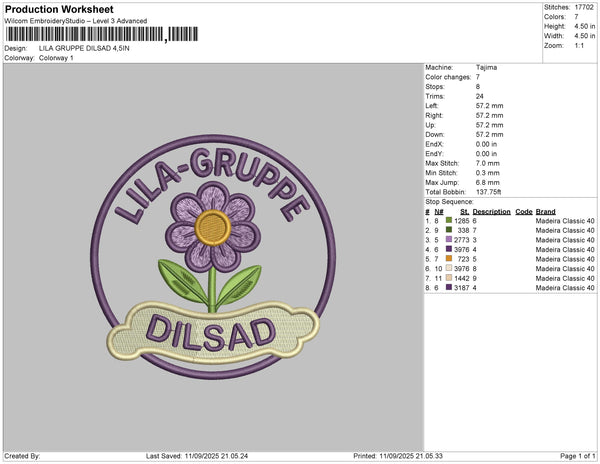Click the Stitches count value 17702

(584, 6)
